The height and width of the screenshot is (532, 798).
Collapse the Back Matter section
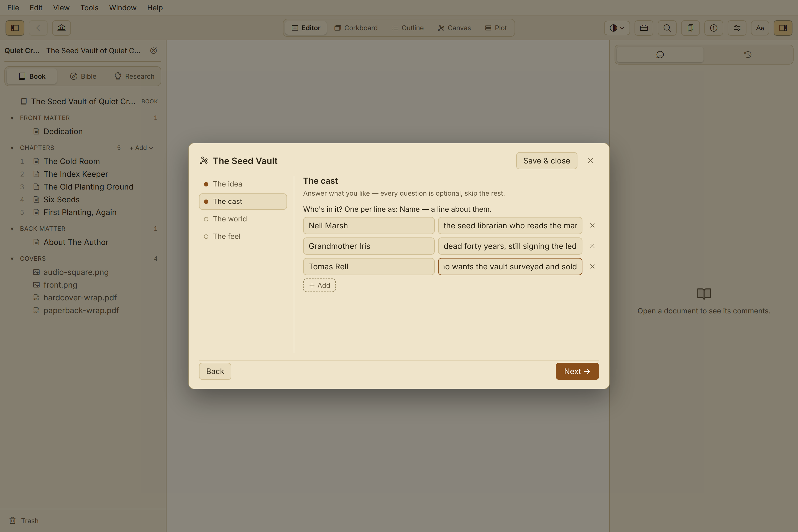tap(12, 229)
